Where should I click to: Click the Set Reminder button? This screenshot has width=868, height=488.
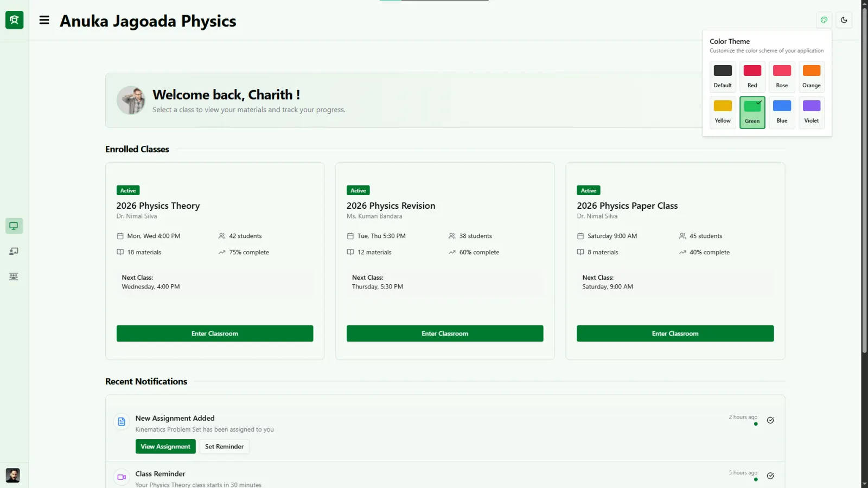tap(225, 446)
